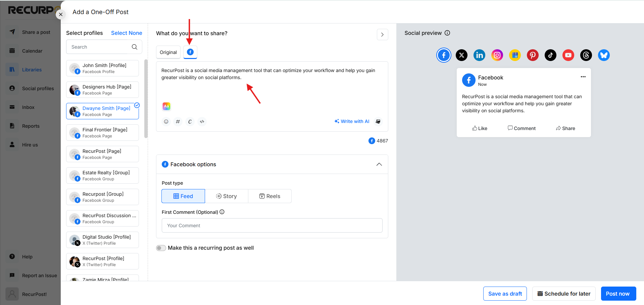644x305 pixels.
Task: Click Comment in Facebook preview
Action: [x=522, y=128]
